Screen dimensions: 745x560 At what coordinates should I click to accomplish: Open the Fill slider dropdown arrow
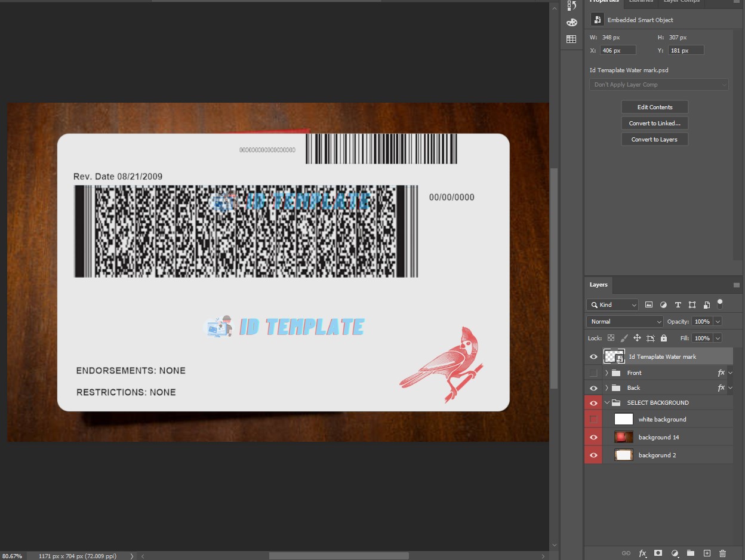point(717,338)
